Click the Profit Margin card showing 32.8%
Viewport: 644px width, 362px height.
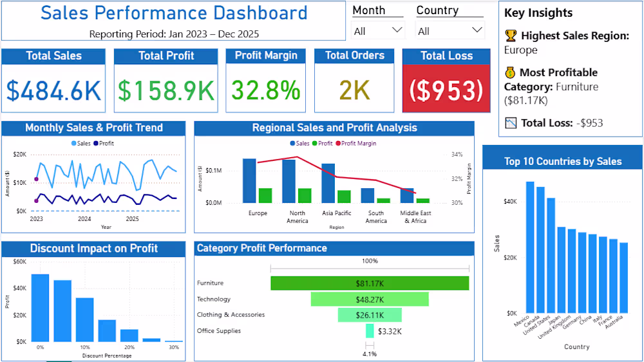[x=266, y=81]
